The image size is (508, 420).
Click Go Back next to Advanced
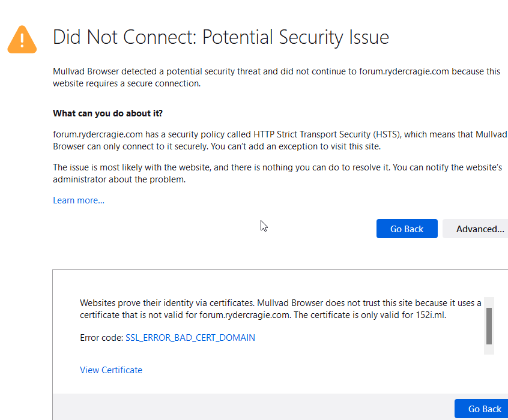pos(407,229)
